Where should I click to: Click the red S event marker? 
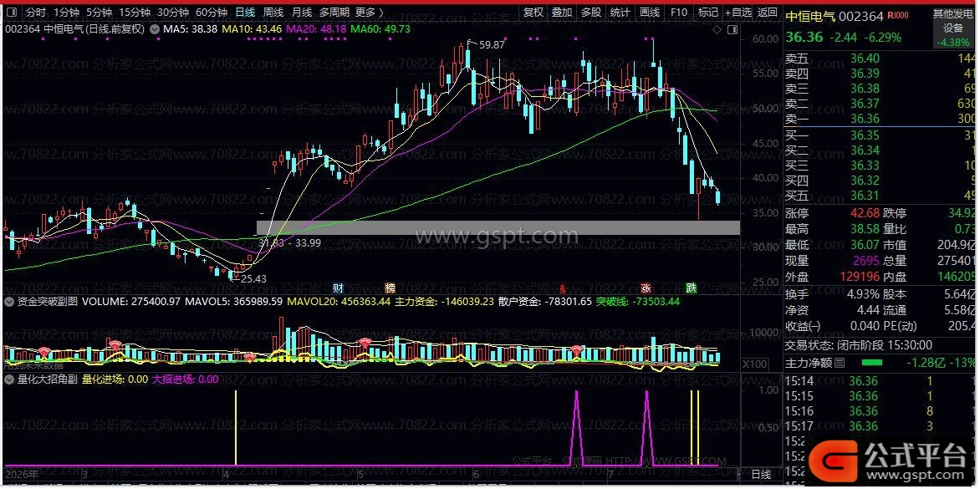point(563,288)
